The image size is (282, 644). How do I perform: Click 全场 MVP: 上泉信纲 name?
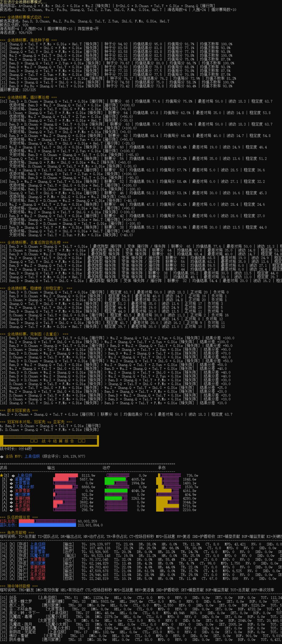[x=32, y=456]
